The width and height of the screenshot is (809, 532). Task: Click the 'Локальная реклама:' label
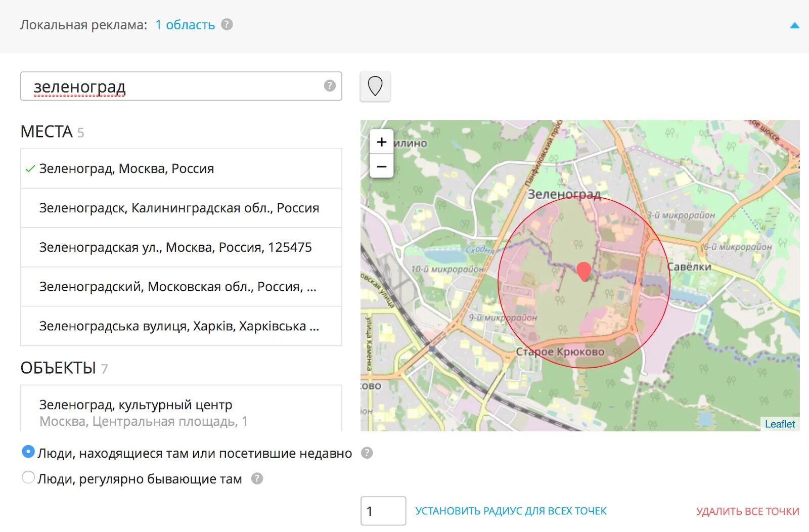tap(83, 25)
